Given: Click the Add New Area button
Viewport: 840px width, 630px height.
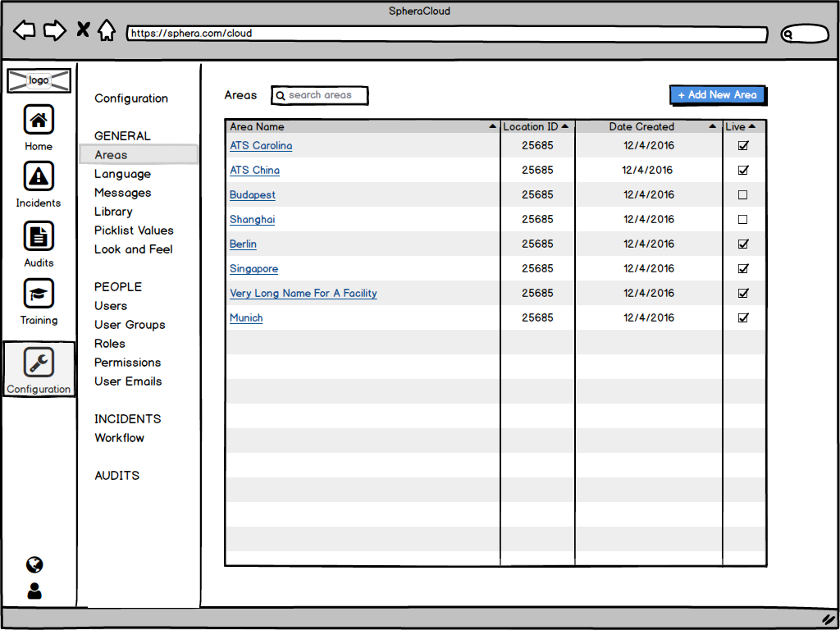Looking at the screenshot, I should point(717,95).
